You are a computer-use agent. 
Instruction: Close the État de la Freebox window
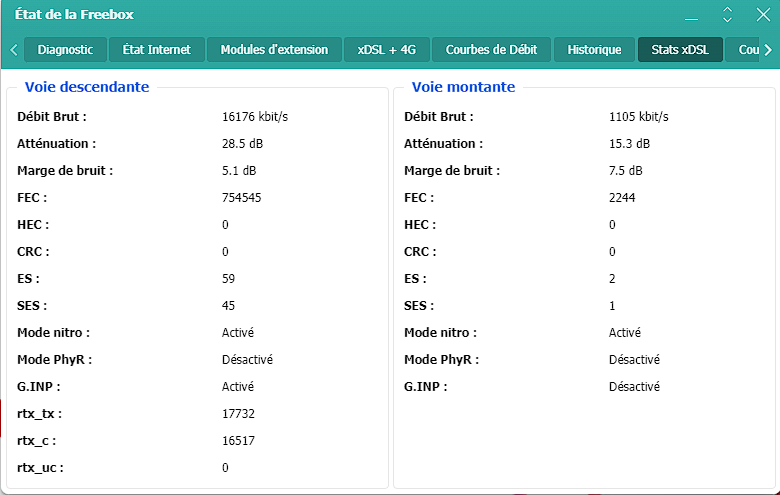763,14
